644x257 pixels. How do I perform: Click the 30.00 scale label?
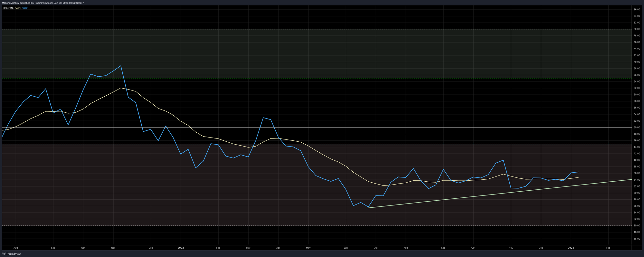pyautogui.click(x=637, y=193)
